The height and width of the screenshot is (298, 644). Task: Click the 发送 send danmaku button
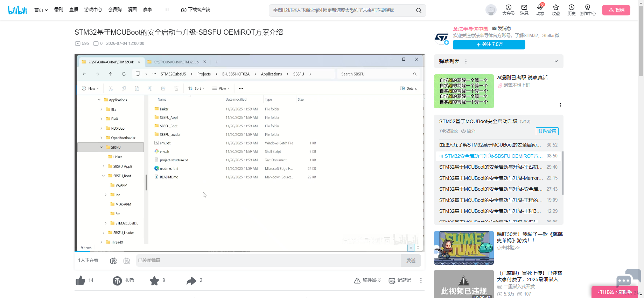pos(411,260)
